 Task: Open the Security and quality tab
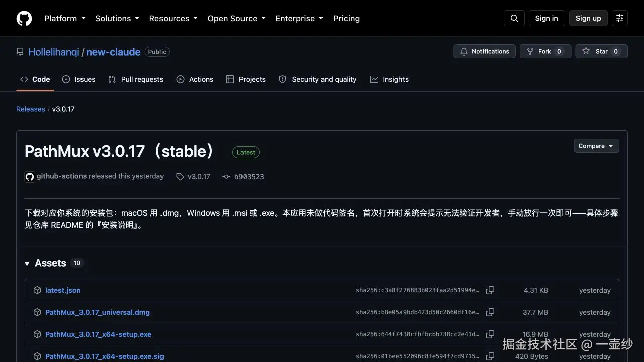point(317,79)
